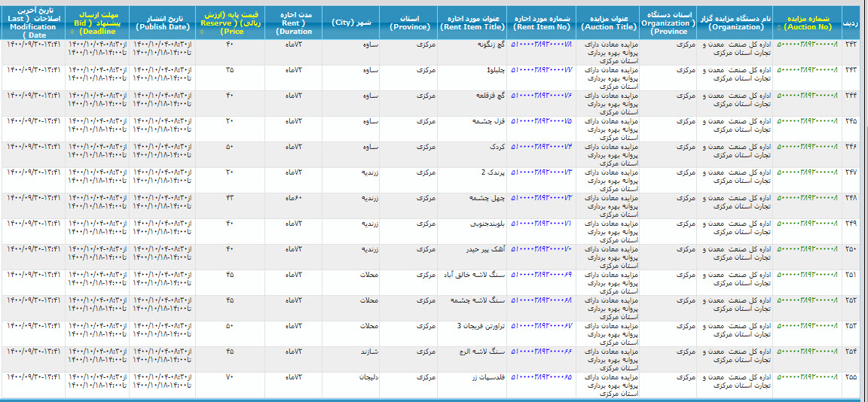
Task: Open rent item number link for باوبندجنوبی
Action: (542, 224)
